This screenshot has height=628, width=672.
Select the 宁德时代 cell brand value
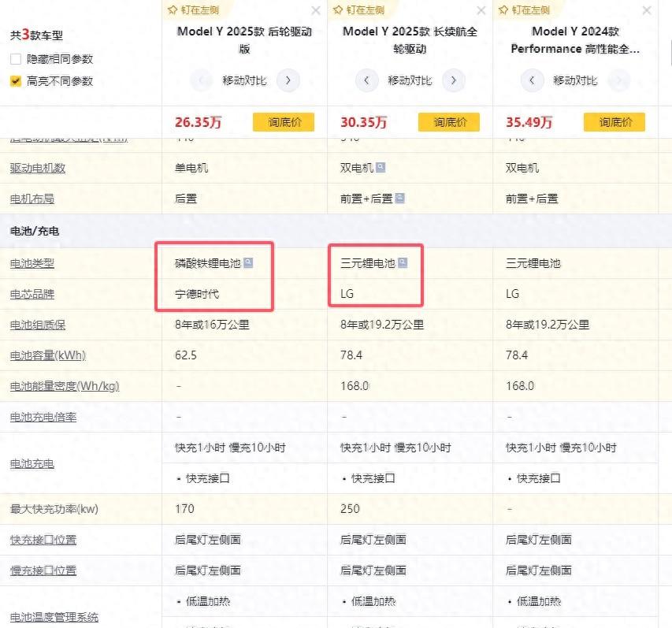(197, 294)
